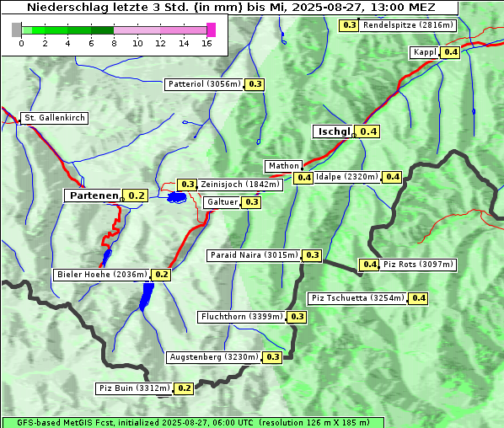This screenshot has height=428, width=504.
Task: Click the magenta end of the legend
Action: pyautogui.click(x=212, y=29)
